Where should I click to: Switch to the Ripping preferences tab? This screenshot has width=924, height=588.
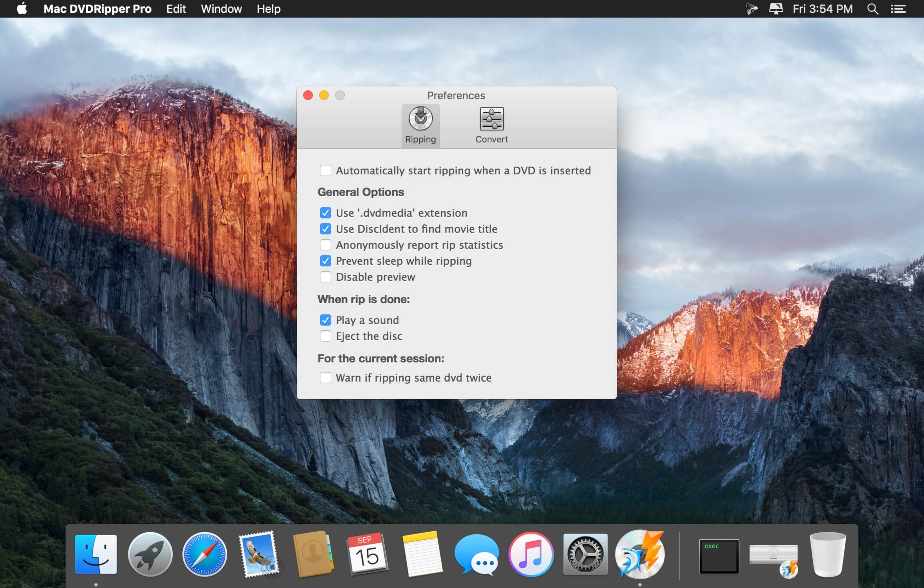[x=420, y=125]
